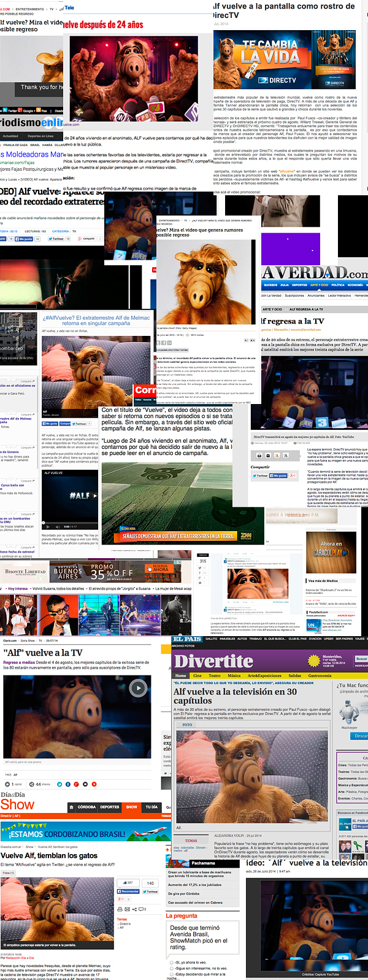Click the Día a Día Show logo

pos(17,801)
